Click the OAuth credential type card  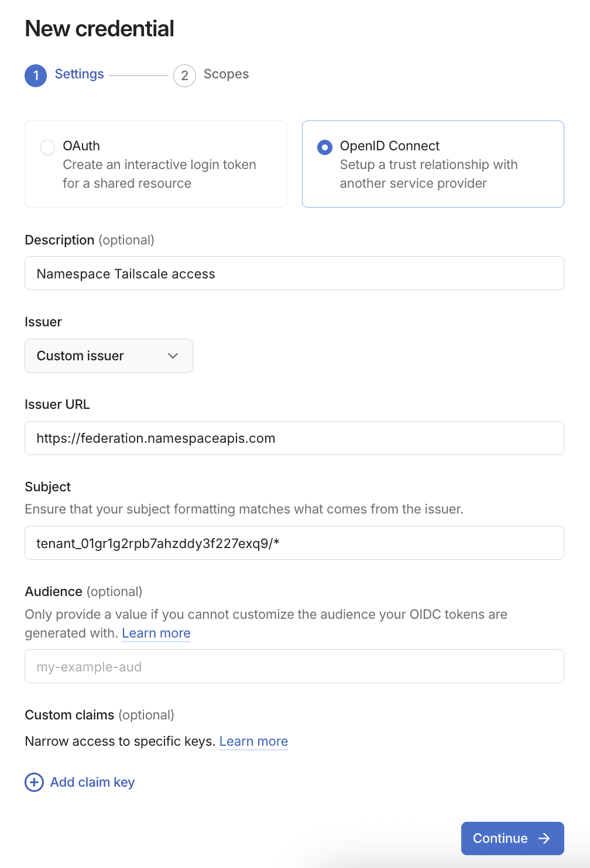point(155,164)
